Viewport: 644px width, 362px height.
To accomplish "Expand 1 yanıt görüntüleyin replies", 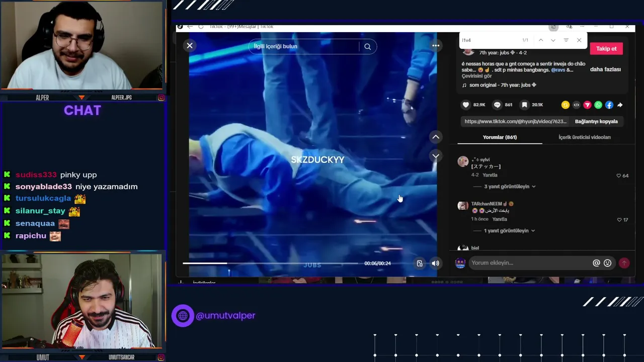I will click(x=509, y=231).
